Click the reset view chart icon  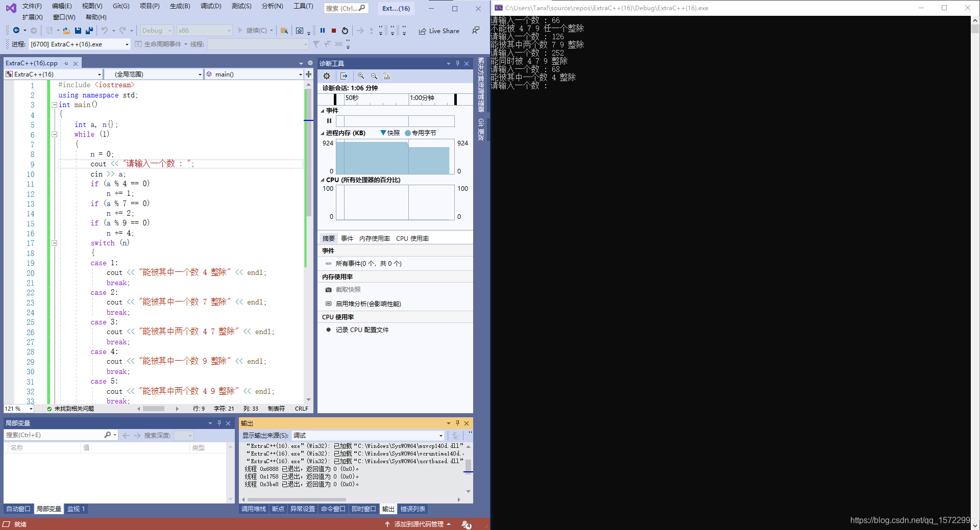point(387,76)
